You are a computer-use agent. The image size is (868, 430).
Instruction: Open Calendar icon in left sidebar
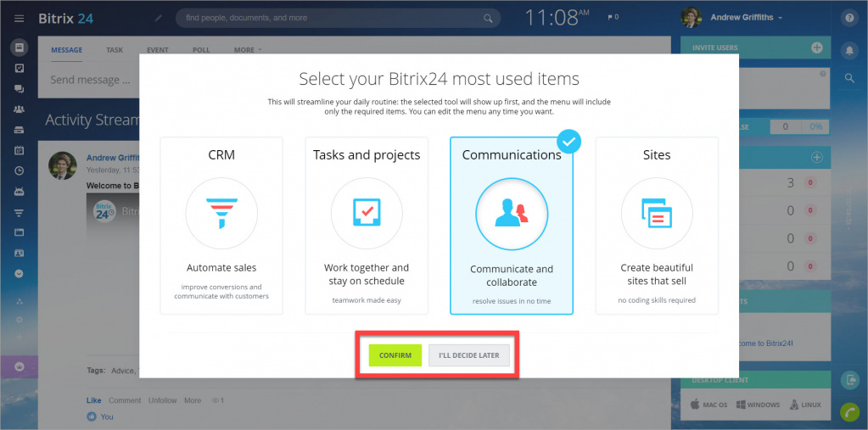tap(19, 150)
